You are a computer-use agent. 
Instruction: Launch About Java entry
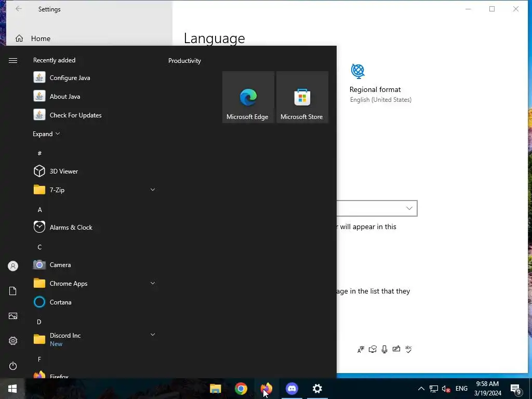click(95, 96)
